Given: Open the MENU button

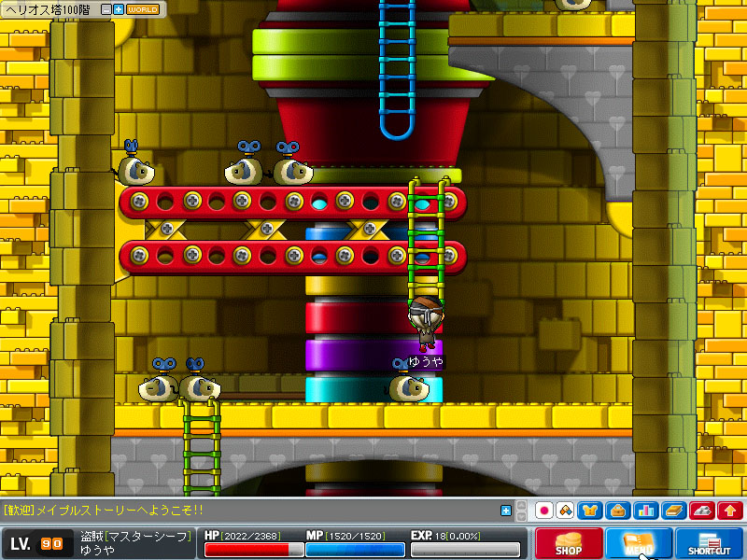Looking at the screenshot, I should click(x=639, y=543).
